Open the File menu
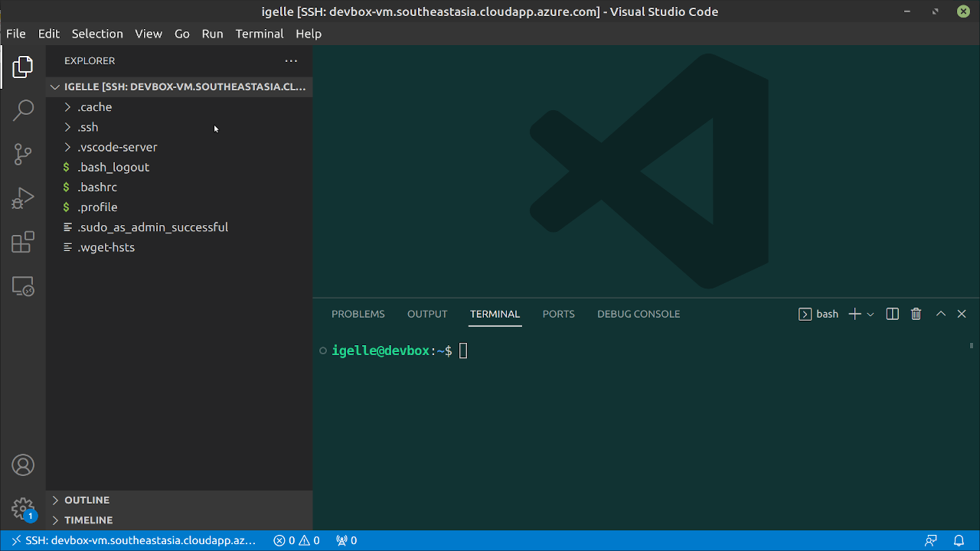The image size is (980, 551). click(x=16, y=34)
